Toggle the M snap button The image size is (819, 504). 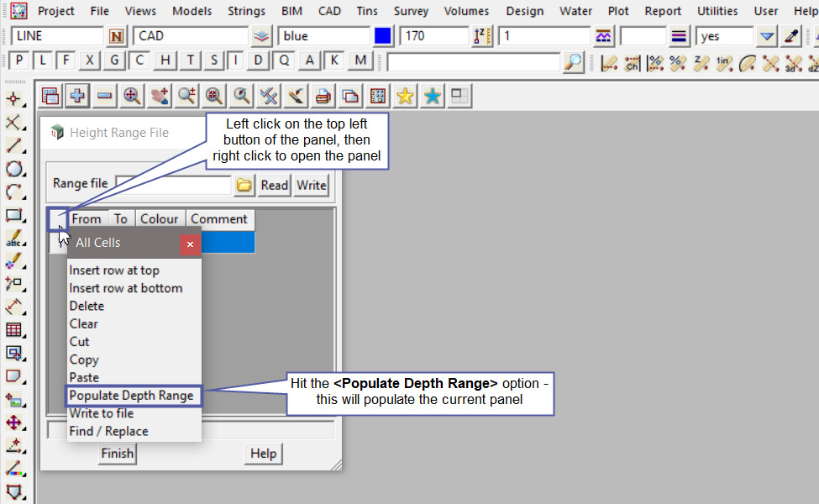click(360, 60)
